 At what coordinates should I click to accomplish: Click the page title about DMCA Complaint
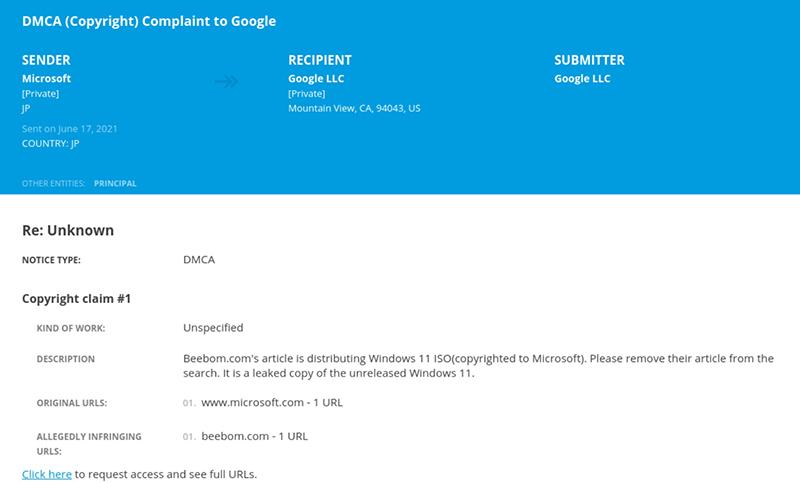point(149,21)
